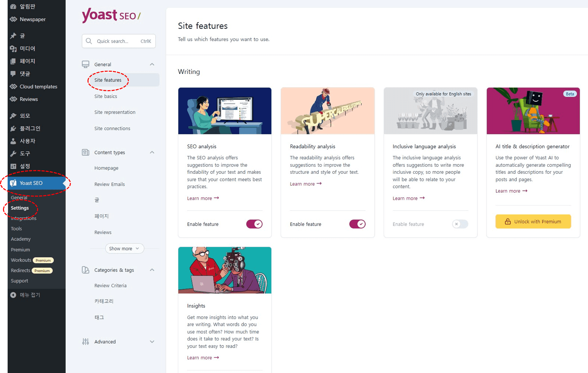This screenshot has height=373, width=588.
Task: Click SEO analysis card illustration
Action: pos(225,111)
